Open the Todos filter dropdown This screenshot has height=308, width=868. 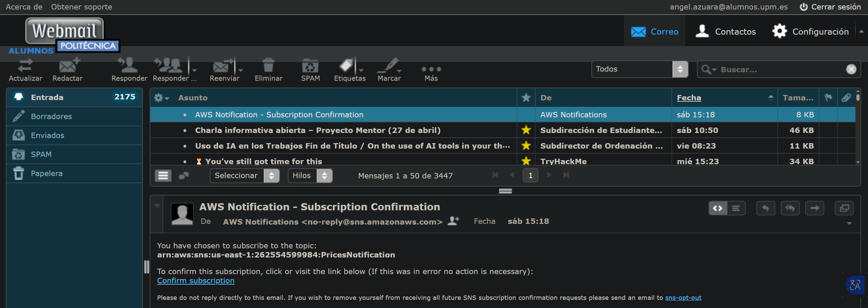pyautogui.click(x=640, y=69)
